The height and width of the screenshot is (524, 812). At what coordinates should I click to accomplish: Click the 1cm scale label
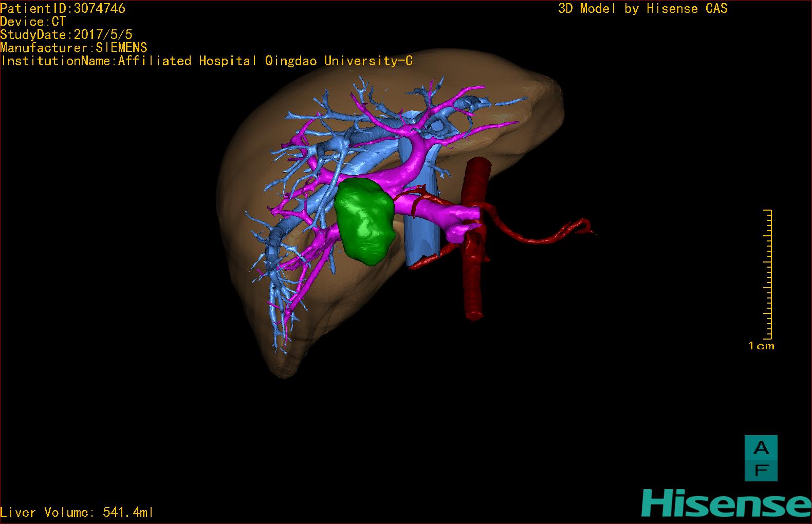click(x=761, y=346)
